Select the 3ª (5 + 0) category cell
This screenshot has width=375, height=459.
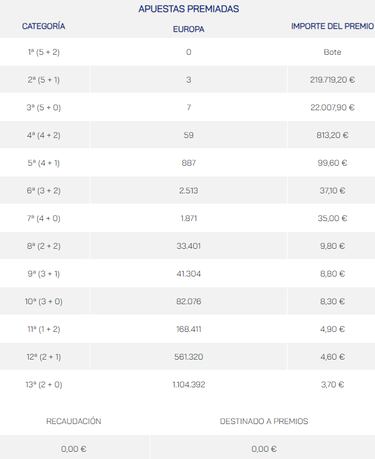click(x=44, y=107)
